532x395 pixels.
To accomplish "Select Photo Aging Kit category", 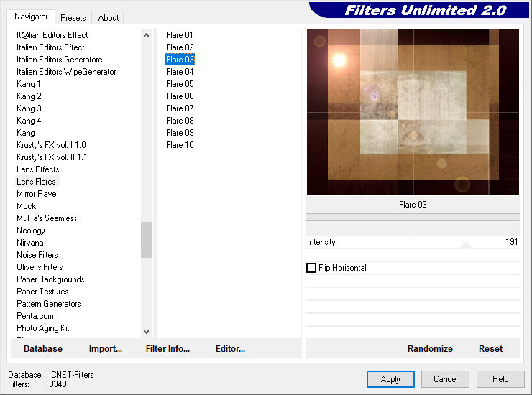I will 43,328.
